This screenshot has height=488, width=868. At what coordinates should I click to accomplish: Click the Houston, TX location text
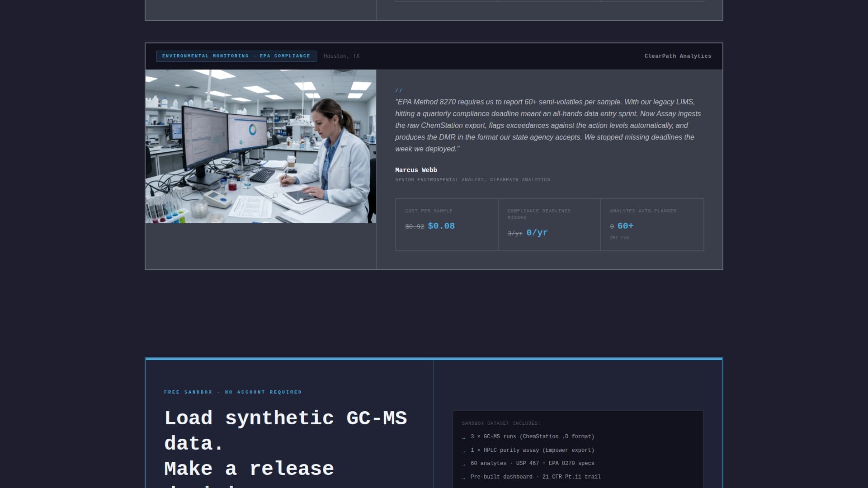coord(341,56)
